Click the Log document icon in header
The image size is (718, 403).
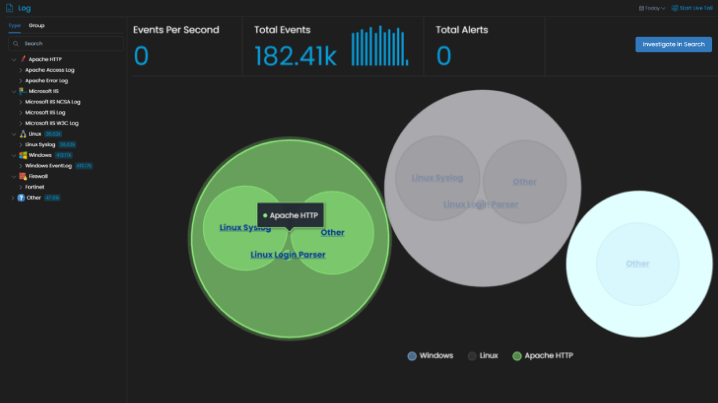9,7
